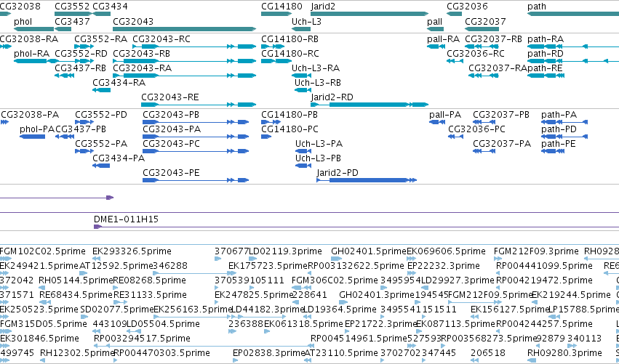Select protein Uch-L3-PA label
Viewport: 619px width, 364px height.
tap(319, 144)
